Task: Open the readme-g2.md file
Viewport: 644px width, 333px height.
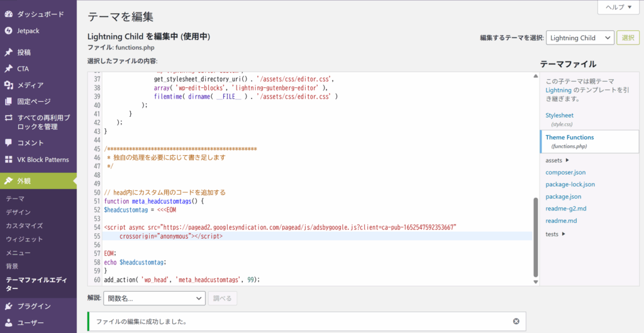Action: coord(566,209)
